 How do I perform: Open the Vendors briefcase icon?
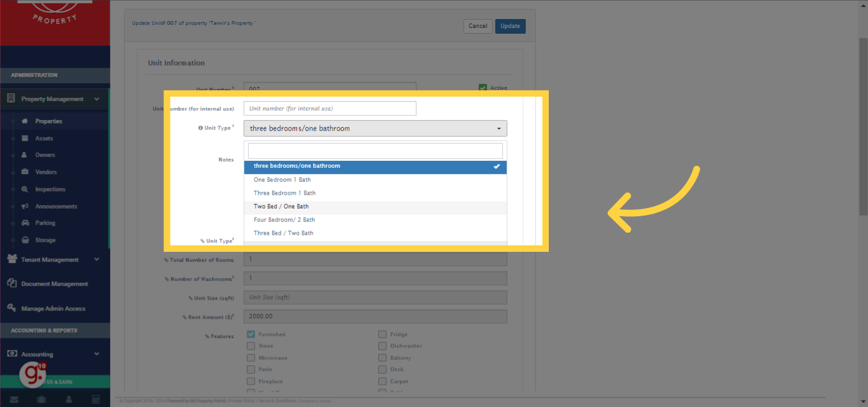click(25, 172)
